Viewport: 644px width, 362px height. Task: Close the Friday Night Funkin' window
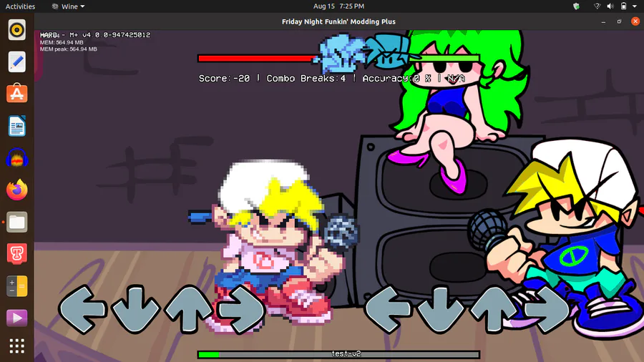click(x=635, y=21)
